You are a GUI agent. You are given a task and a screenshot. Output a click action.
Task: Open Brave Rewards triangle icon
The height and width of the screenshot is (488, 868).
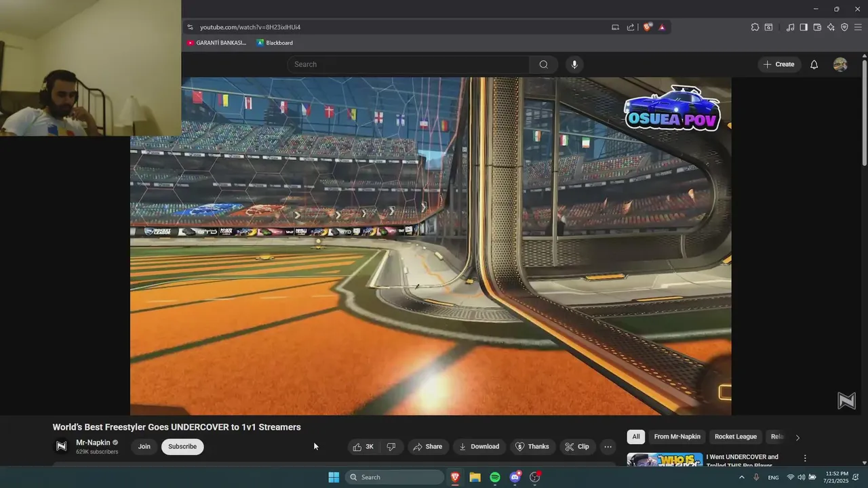click(662, 27)
